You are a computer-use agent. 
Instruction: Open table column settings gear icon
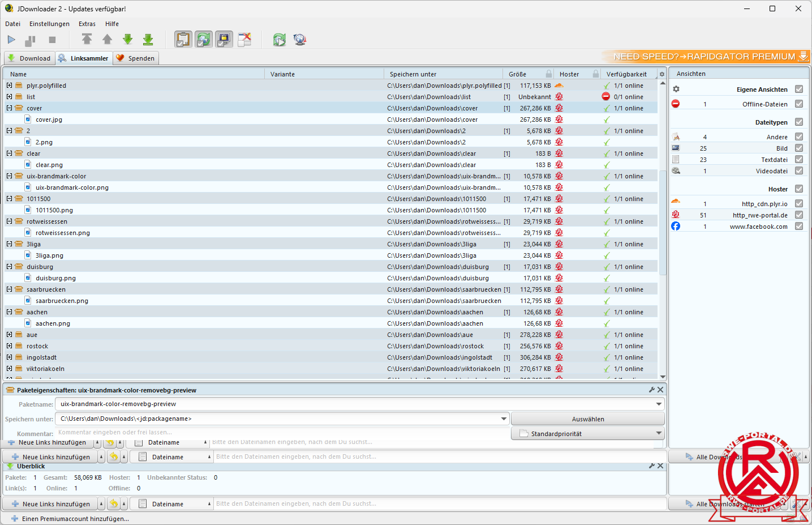click(x=661, y=74)
